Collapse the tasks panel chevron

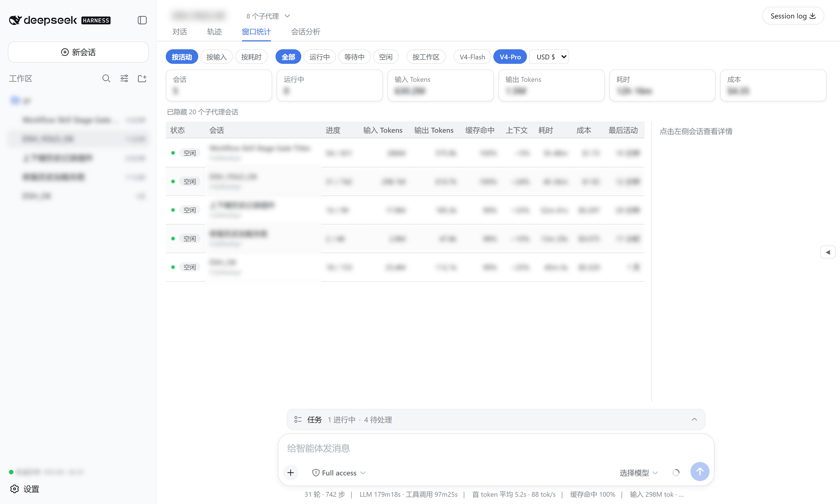click(x=694, y=419)
